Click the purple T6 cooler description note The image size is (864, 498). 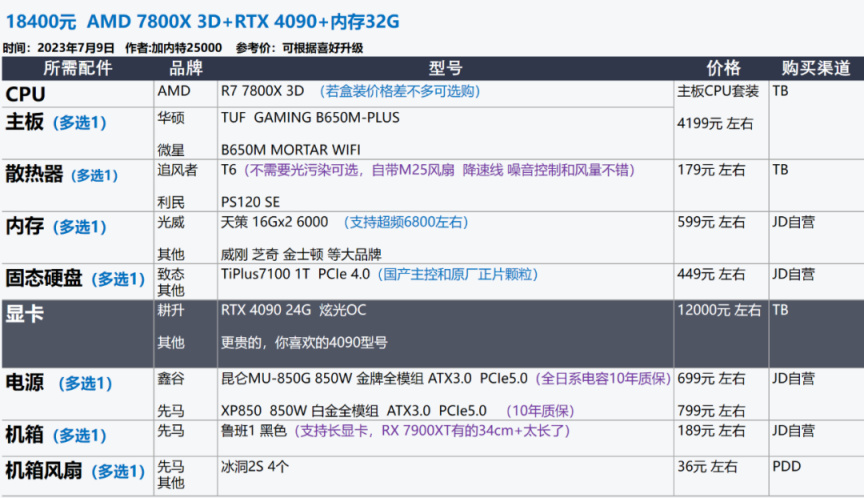(439, 170)
